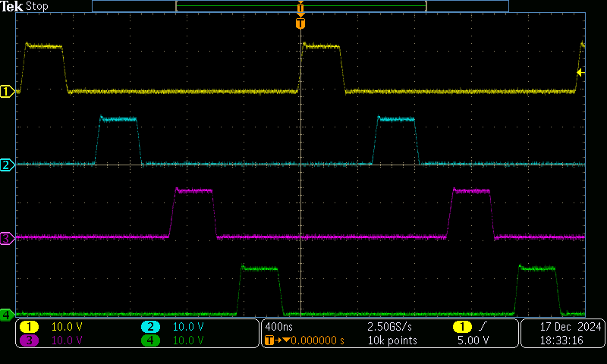Click the channel 1 yellow ground marker
This screenshot has width=607, height=364.
[7, 92]
